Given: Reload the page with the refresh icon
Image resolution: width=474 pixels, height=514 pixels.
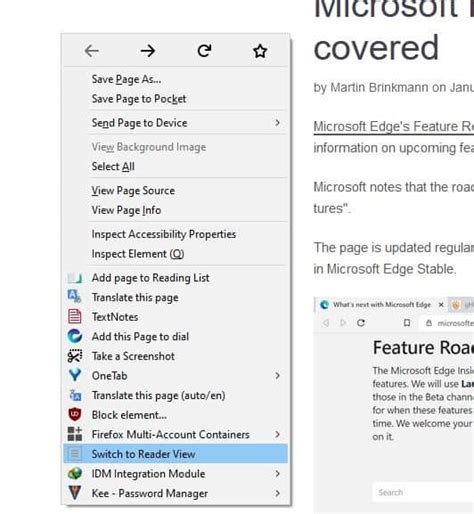Looking at the screenshot, I should tap(204, 51).
